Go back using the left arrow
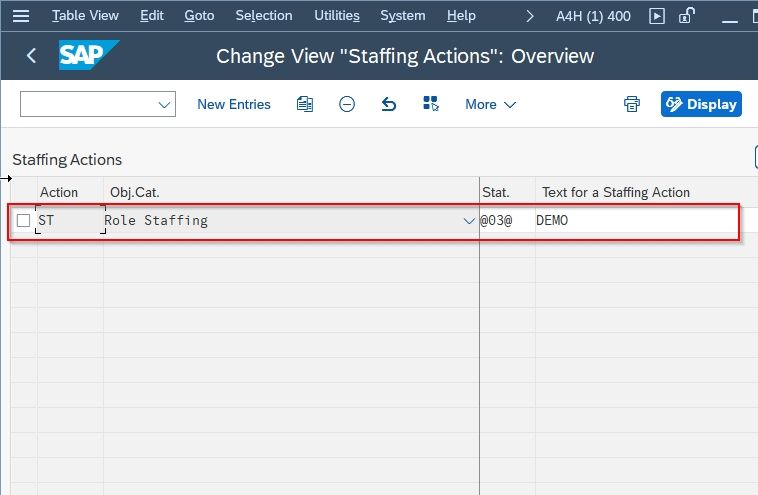This screenshot has height=495, width=758. 31,56
